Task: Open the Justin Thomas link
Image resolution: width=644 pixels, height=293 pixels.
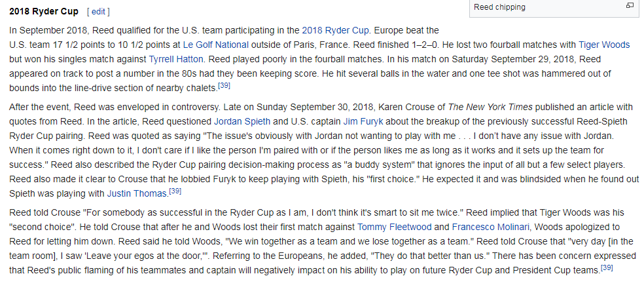Action: [x=137, y=193]
